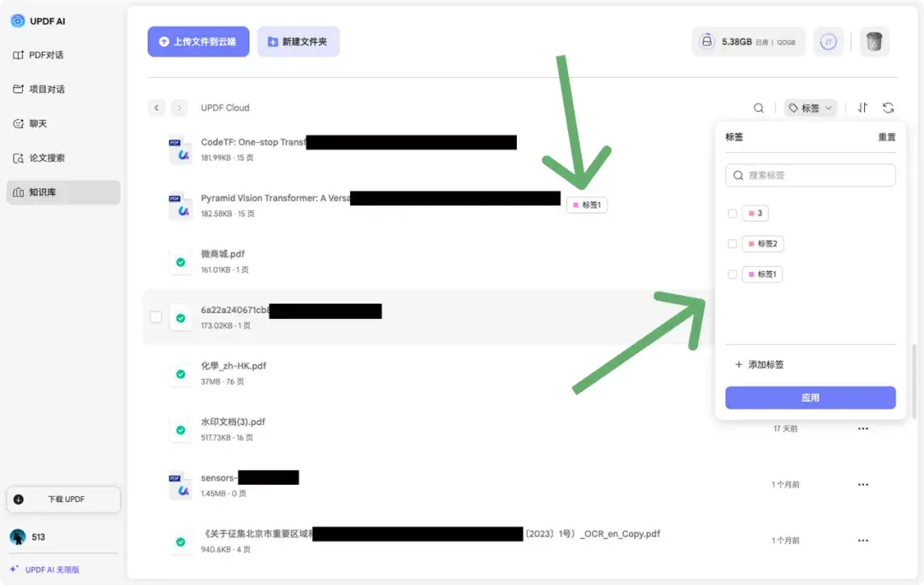Open file 微商城.pdf
The height and width of the screenshot is (585, 924).
[x=222, y=254]
